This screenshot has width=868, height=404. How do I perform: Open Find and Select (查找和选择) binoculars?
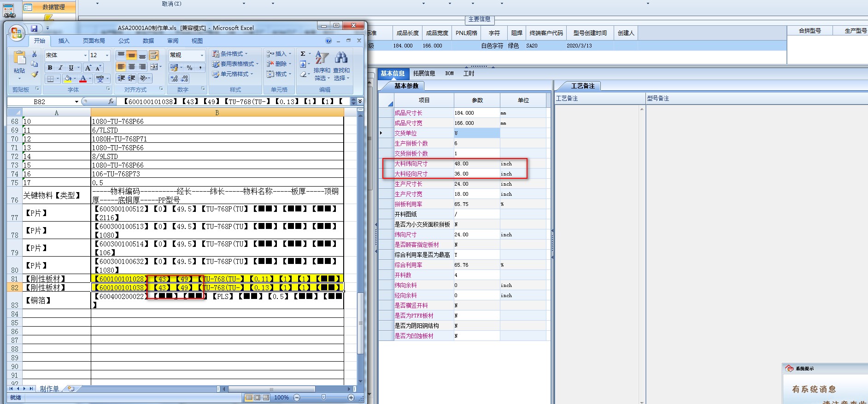341,66
